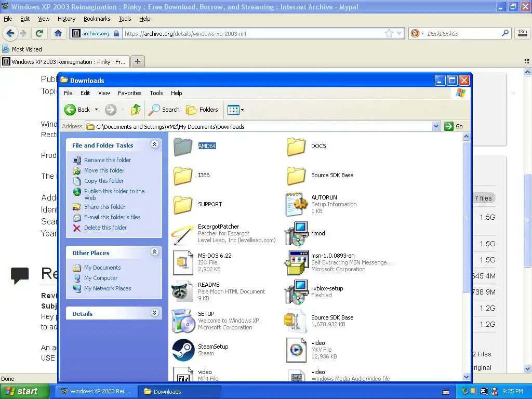
Task: Select the Source SDK Base folder
Action: click(x=320, y=176)
